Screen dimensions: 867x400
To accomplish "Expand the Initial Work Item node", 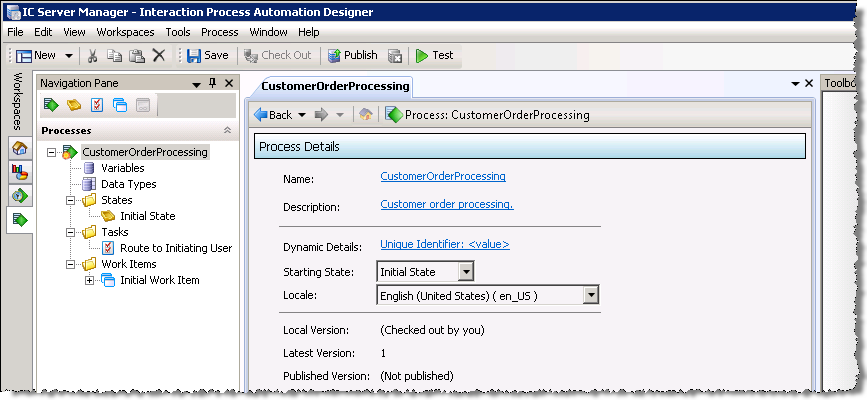I will point(90,280).
